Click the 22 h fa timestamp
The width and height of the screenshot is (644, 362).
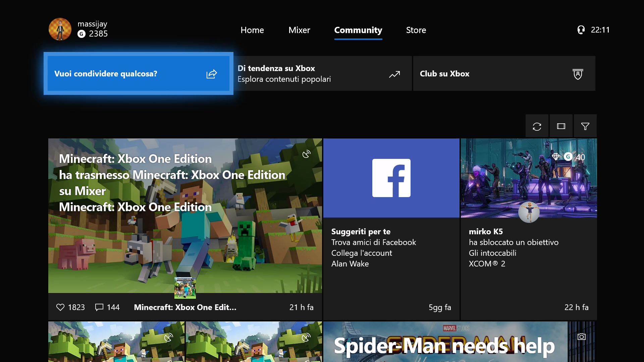click(577, 307)
